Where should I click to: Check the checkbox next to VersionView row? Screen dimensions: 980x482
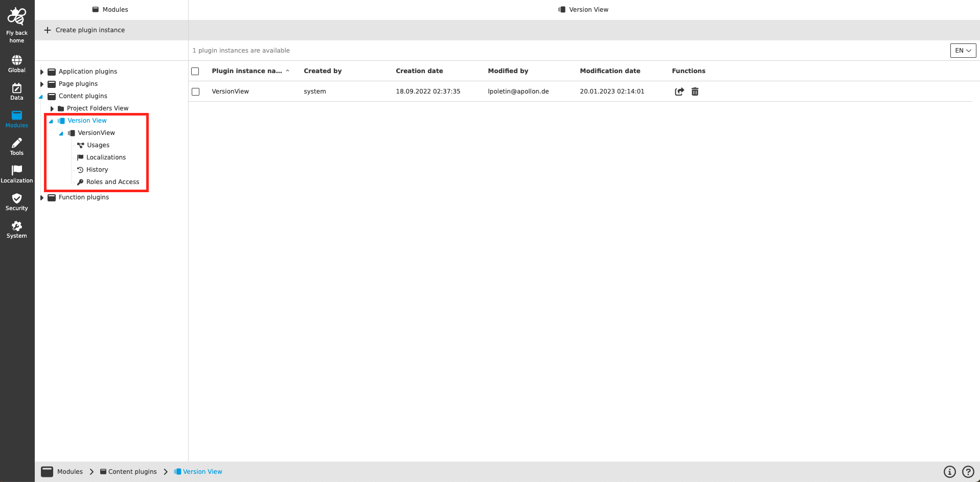(195, 91)
